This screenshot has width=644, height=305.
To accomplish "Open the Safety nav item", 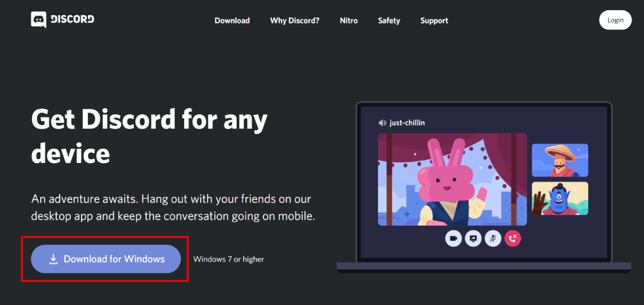I will [x=389, y=20].
